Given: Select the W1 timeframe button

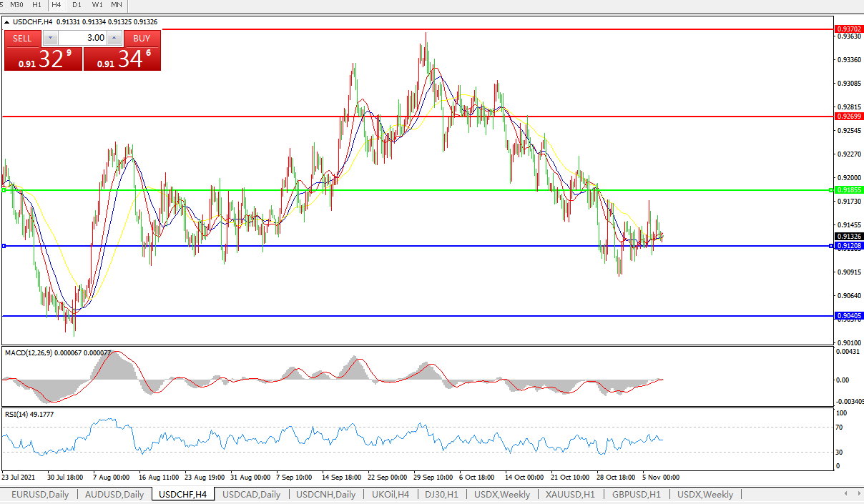Looking at the screenshot, I should [97, 4].
